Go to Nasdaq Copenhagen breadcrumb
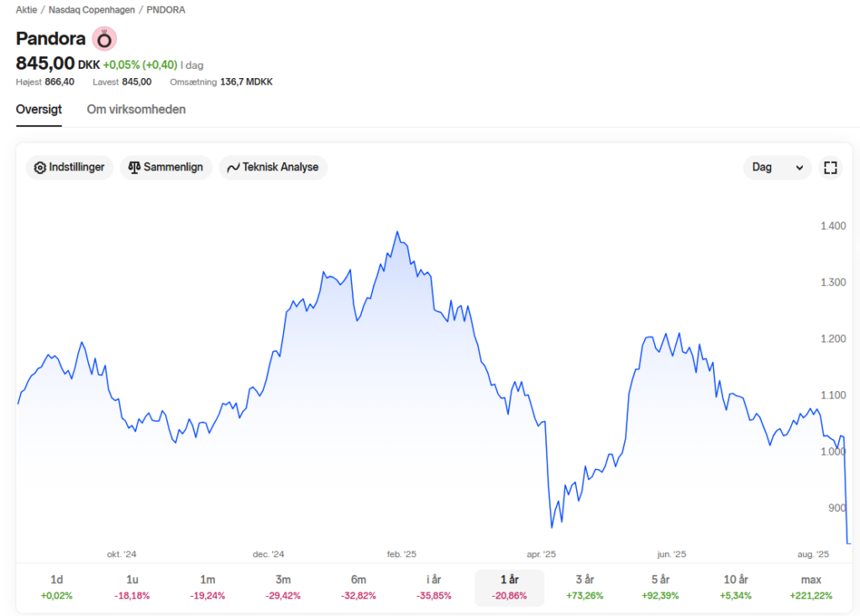The image size is (860, 616). [92, 10]
